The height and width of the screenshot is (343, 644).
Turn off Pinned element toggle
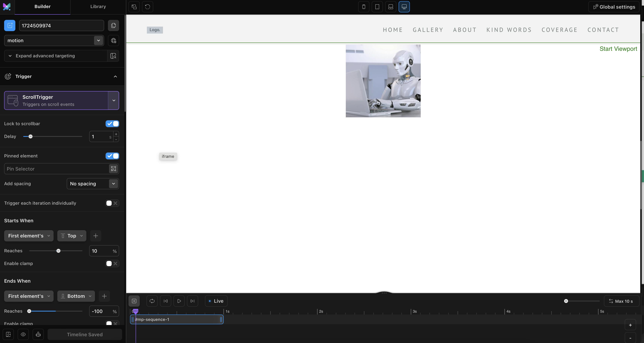[112, 156]
